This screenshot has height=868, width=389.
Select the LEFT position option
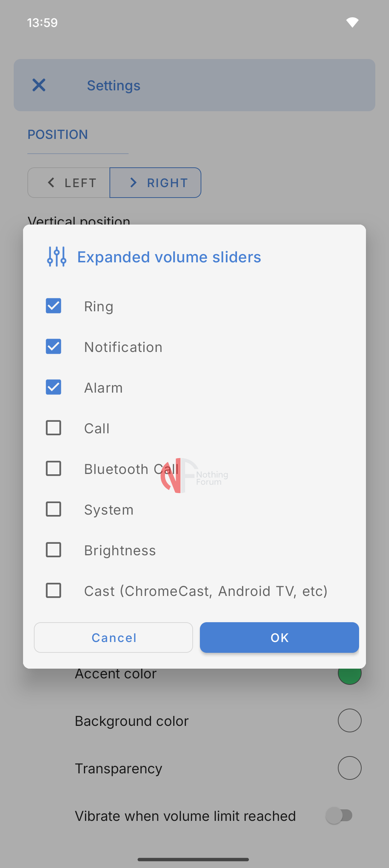coord(69,183)
